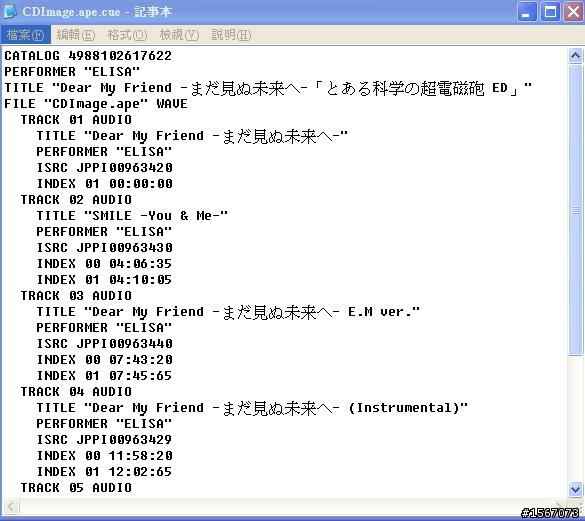The height and width of the screenshot is (521, 585).
Task: Click the album TITLE line containing ED
Action: point(268,88)
